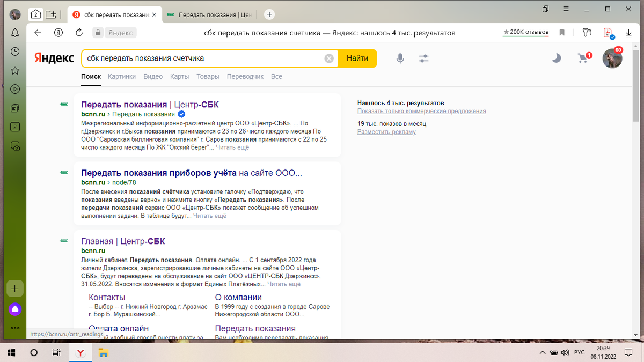Expand node/78 snippet with Читать ещё

(209, 216)
